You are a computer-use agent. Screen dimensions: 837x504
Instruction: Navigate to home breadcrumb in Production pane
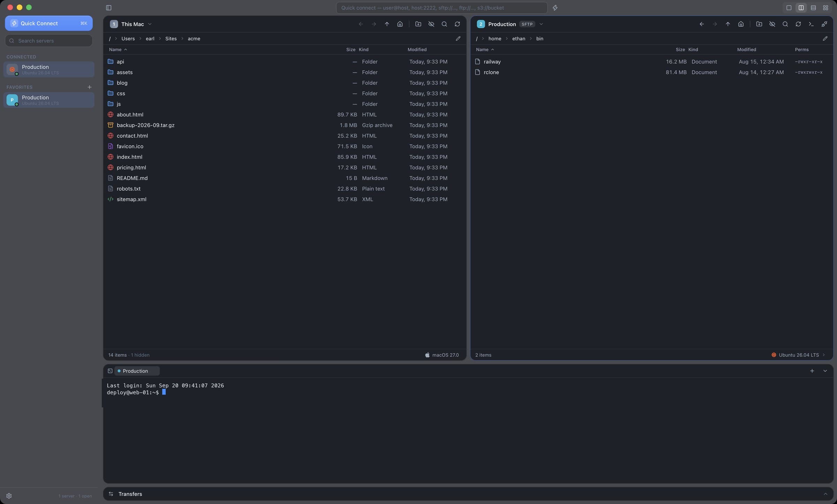click(x=495, y=39)
